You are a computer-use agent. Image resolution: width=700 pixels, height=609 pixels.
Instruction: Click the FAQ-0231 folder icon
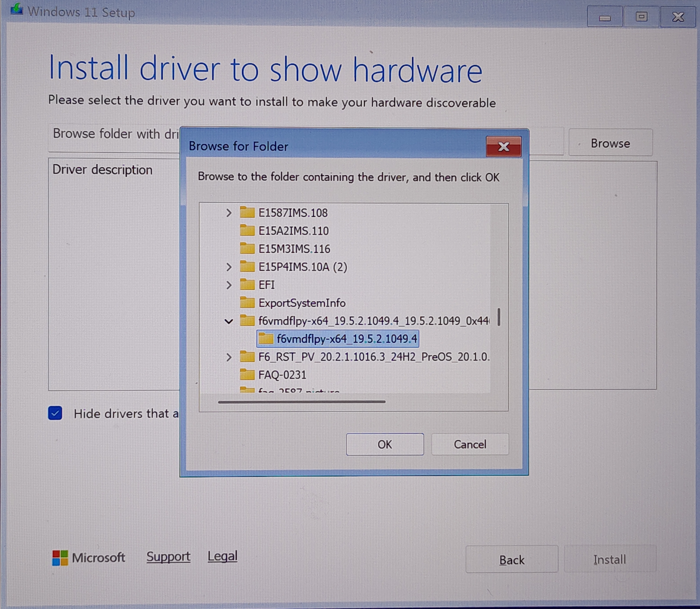tap(247, 374)
